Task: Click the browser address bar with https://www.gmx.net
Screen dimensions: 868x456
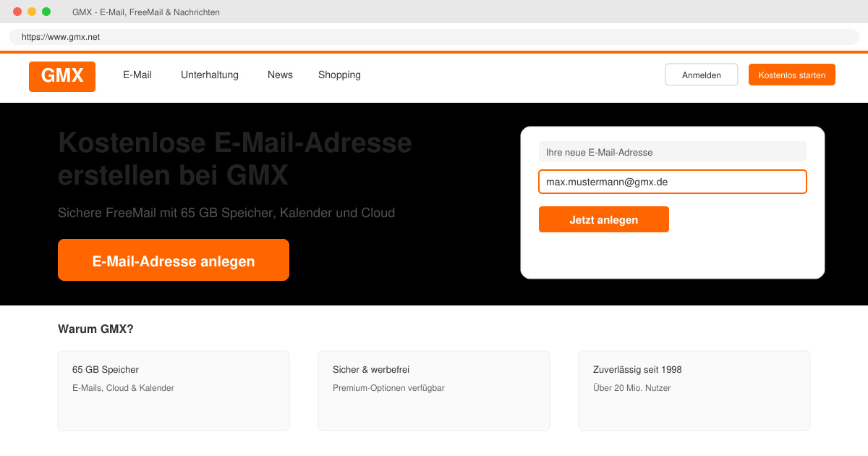Action: tap(434, 37)
